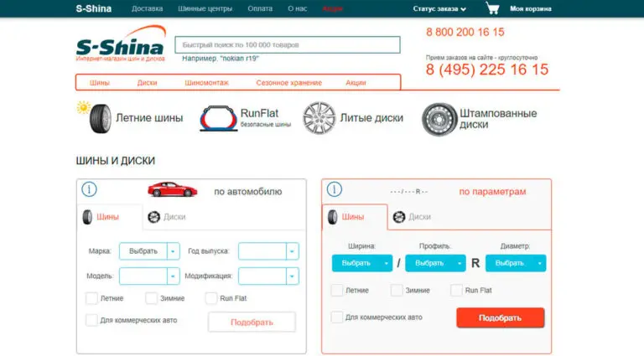644x356 pixels.
Task: Check Для коммерческих авто in by-car panel
Action: point(91,320)
